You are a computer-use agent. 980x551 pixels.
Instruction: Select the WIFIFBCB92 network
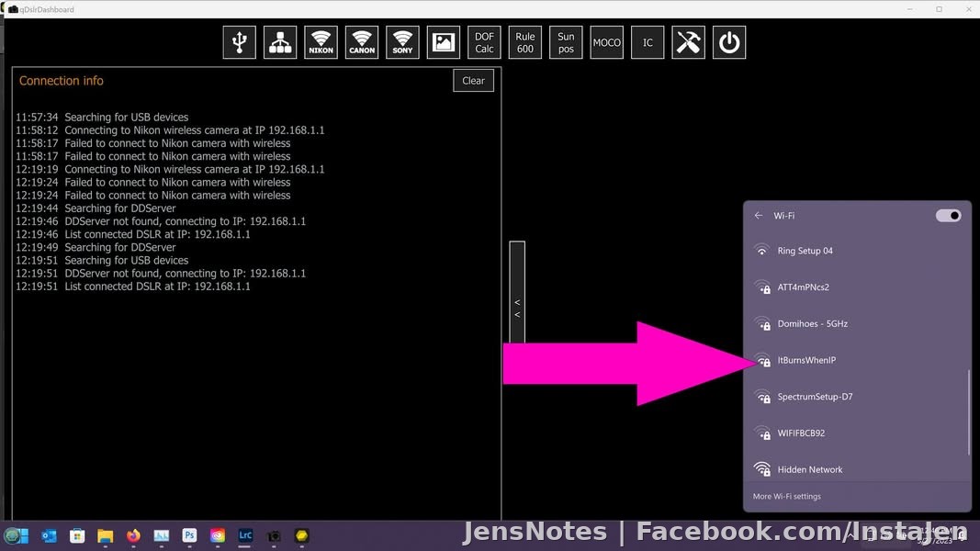857,433
